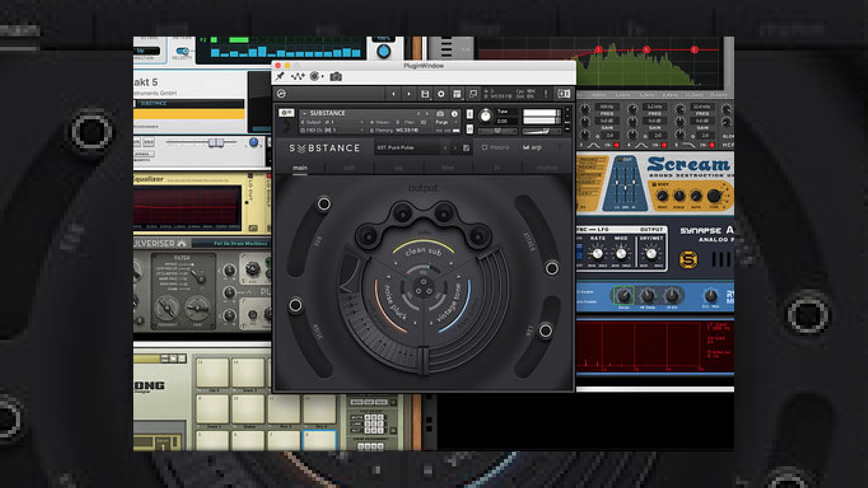
Task: Select previous Substance preset arrow
Action: point(446,148)
